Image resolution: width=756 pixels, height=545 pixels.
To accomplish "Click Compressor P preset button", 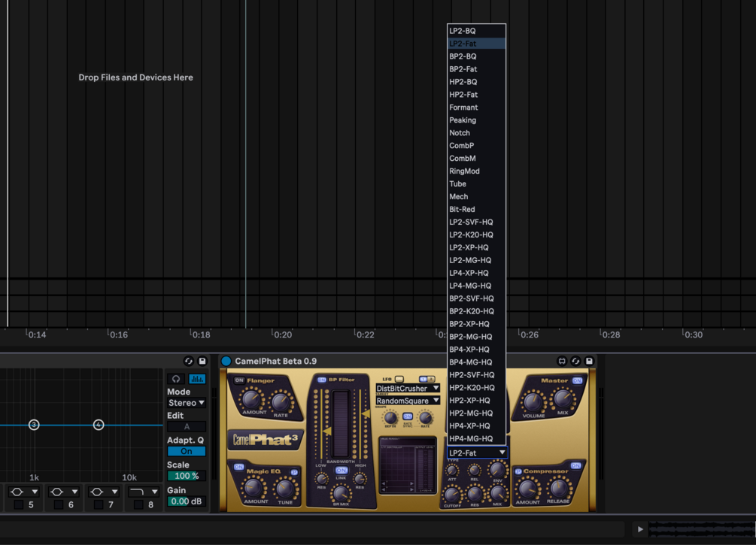I will pyautogui.click(x=518, y=471).
